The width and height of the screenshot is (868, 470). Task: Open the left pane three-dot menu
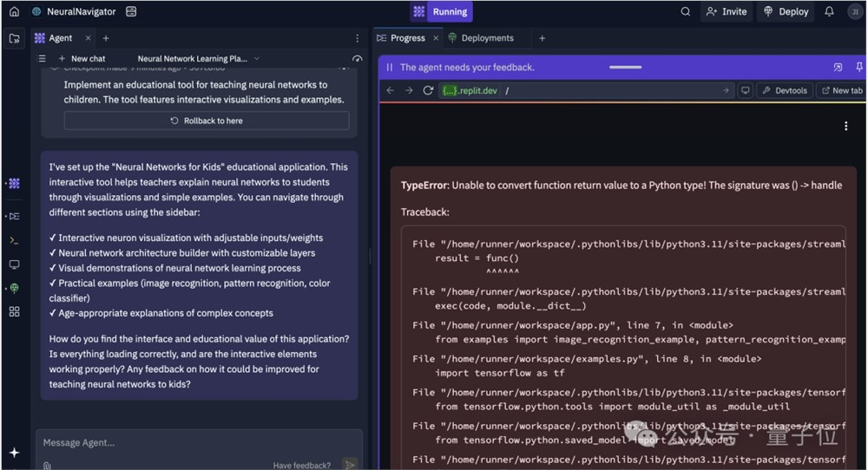coord(357,38)
